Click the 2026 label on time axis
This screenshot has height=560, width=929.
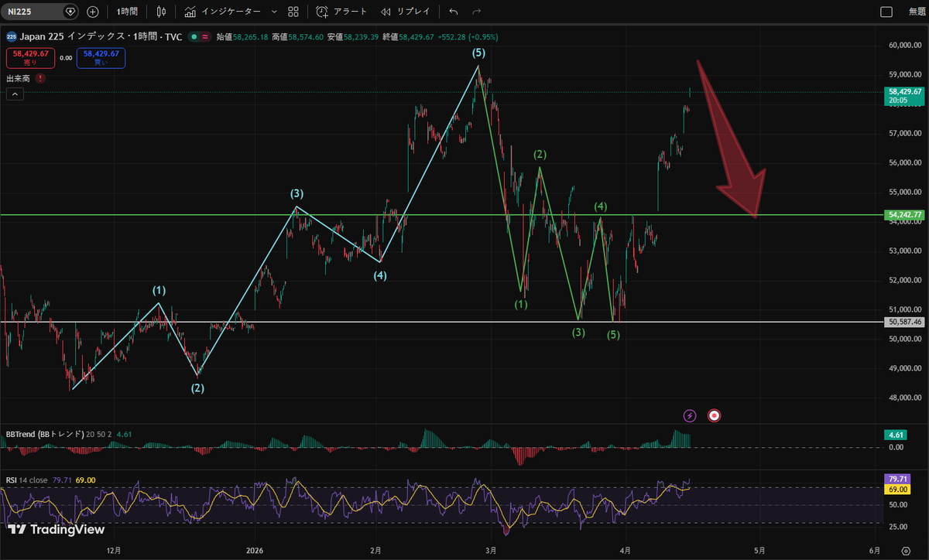pos(255,551)
